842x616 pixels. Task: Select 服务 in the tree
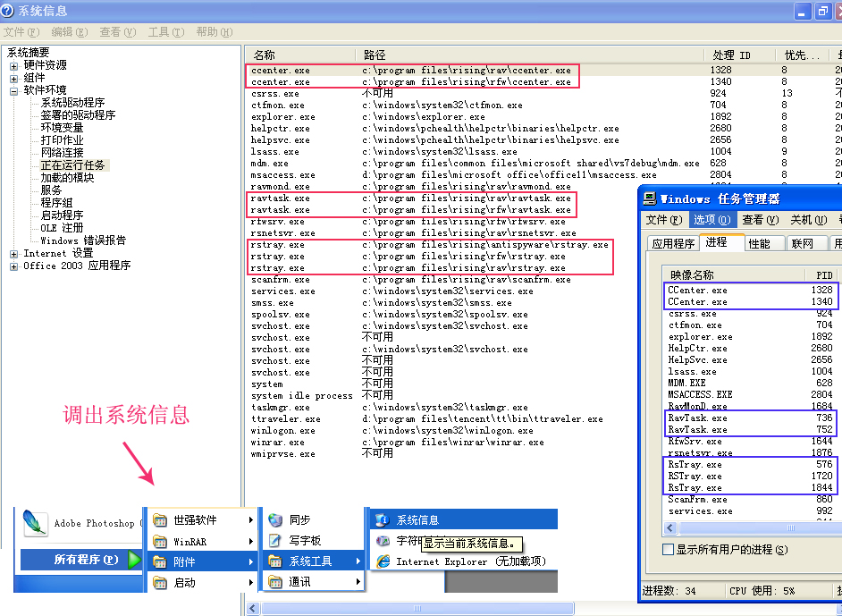(x=52, y=190)
